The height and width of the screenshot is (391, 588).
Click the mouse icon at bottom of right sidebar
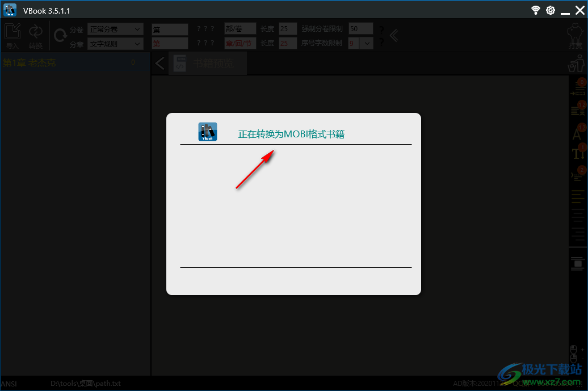click(574, 351)
